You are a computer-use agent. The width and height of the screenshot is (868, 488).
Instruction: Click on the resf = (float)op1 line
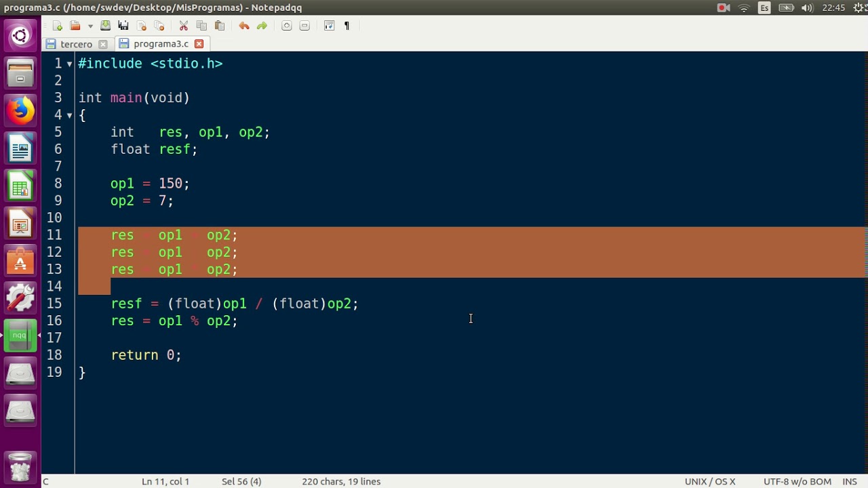[x=235, y=304]
